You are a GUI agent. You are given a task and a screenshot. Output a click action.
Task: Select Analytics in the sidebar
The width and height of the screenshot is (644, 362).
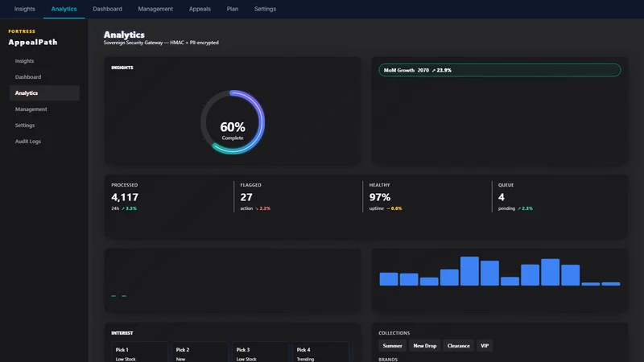pyautogui.click(x=44, y=93)
